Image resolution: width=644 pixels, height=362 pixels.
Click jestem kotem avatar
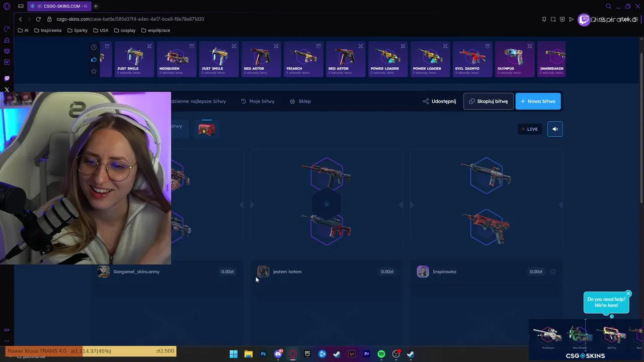263,271
